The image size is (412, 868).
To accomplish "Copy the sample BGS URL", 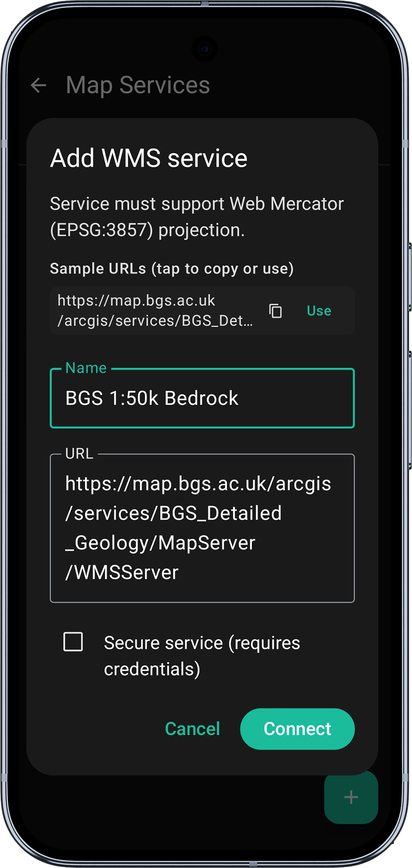I will pos(276,311).
